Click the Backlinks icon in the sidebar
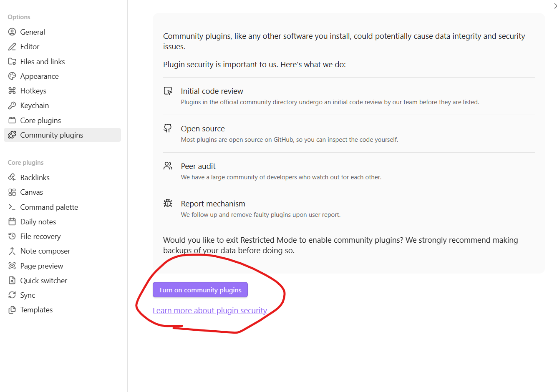The height and width of the screenshot is (392, 557). 12,177
